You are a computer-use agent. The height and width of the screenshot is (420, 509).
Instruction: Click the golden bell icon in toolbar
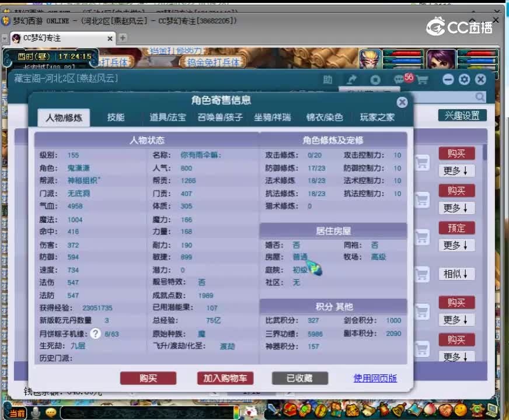pyautogui.click(x=400, y=410)
